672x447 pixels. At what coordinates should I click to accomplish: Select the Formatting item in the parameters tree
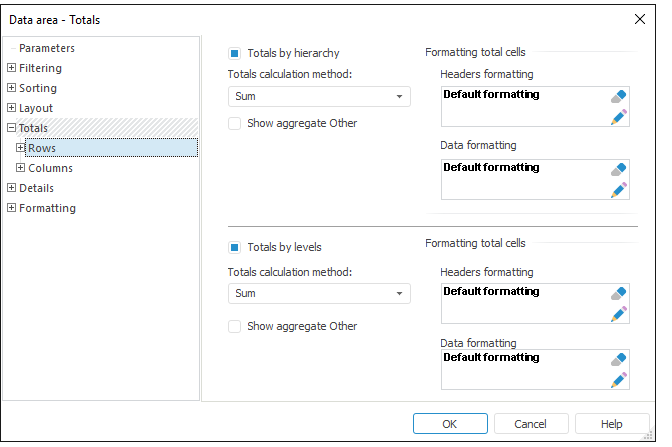pyautogui.click(x=47, y=208)
